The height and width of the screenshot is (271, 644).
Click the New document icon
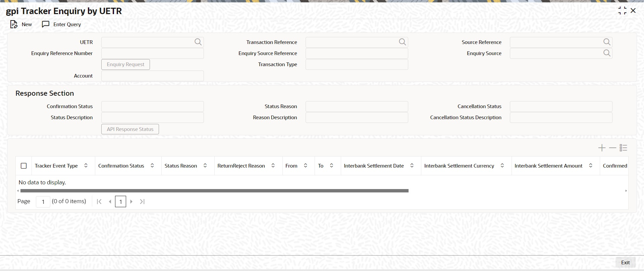click(14, 25)
